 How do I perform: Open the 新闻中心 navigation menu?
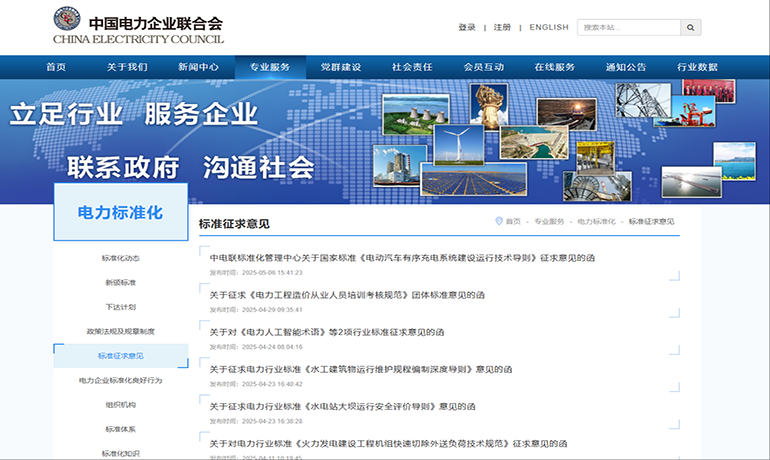tap(198, 67)
